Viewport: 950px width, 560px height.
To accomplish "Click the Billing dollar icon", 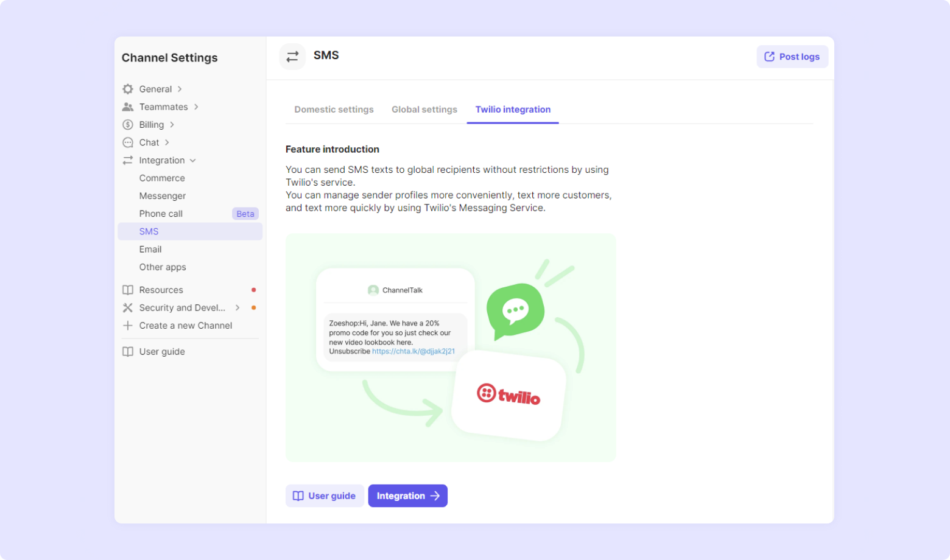I will [x=128, y=125].
